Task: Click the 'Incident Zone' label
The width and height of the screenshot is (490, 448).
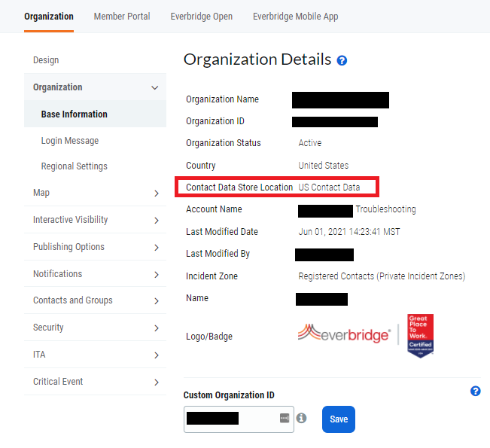Action: (x=212, y=276)
